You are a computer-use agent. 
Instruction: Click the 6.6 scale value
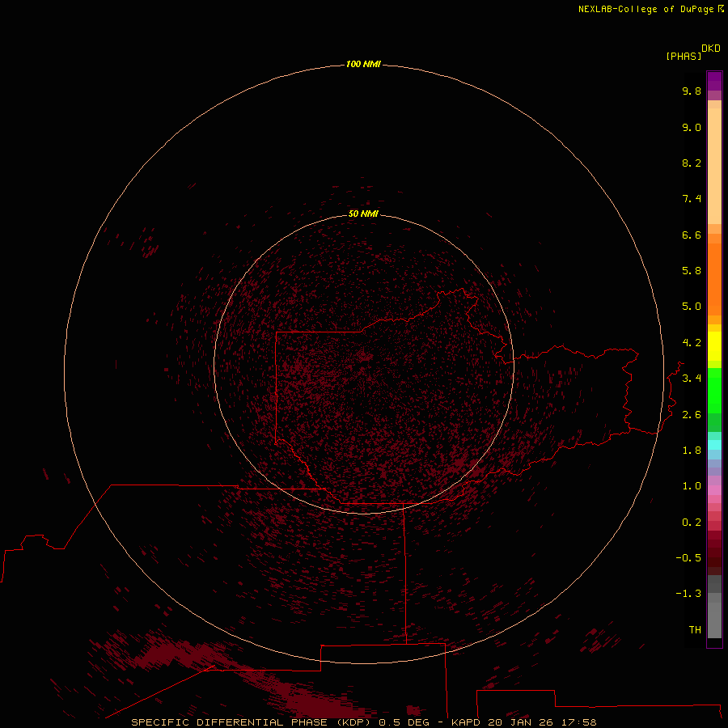pyautogui.click(x=692, y=235)
